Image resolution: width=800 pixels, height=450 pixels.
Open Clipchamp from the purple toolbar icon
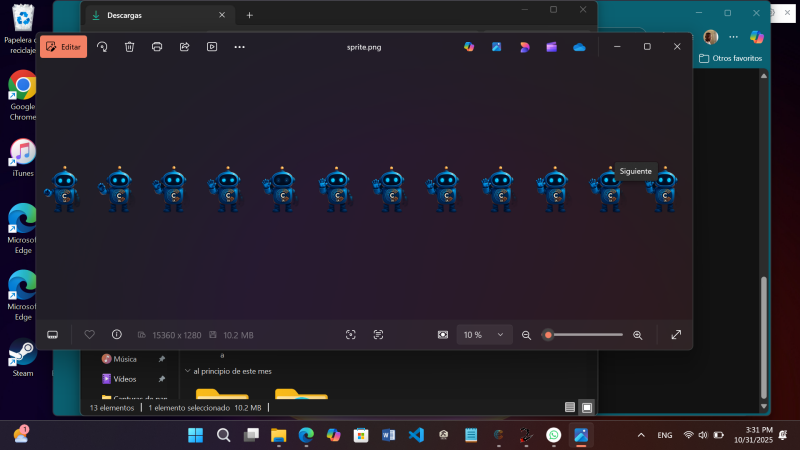click(551, 47)
